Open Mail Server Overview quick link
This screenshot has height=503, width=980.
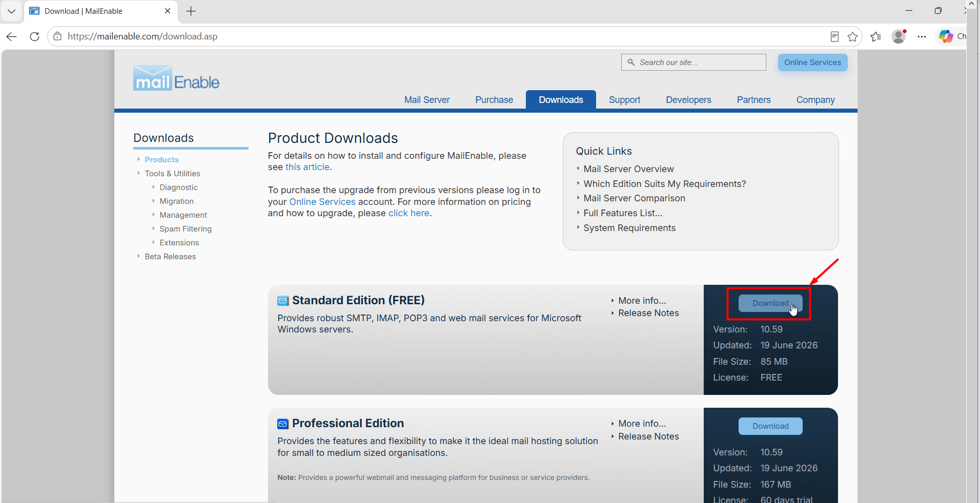[628, 169]
